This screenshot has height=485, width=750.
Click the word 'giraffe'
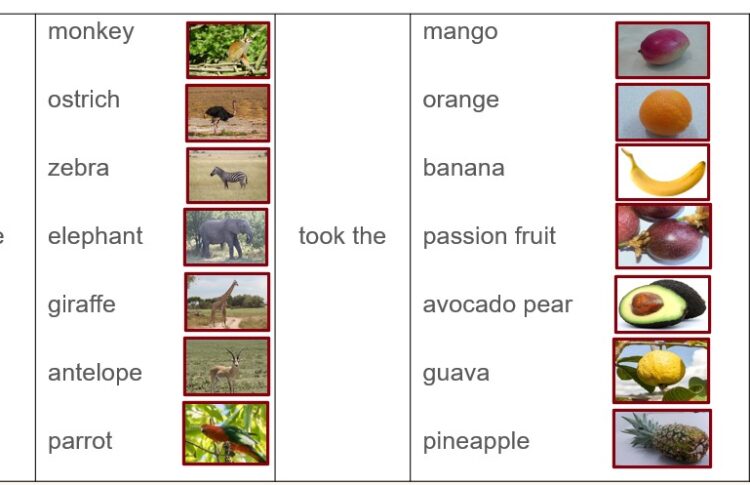pos(82,305)
